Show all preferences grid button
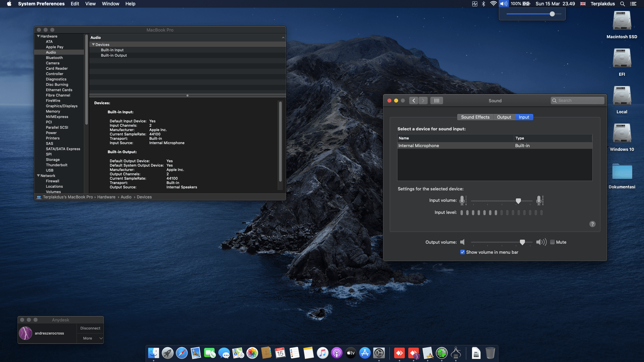The image size is (644, 362). click(x=436, y=101)
